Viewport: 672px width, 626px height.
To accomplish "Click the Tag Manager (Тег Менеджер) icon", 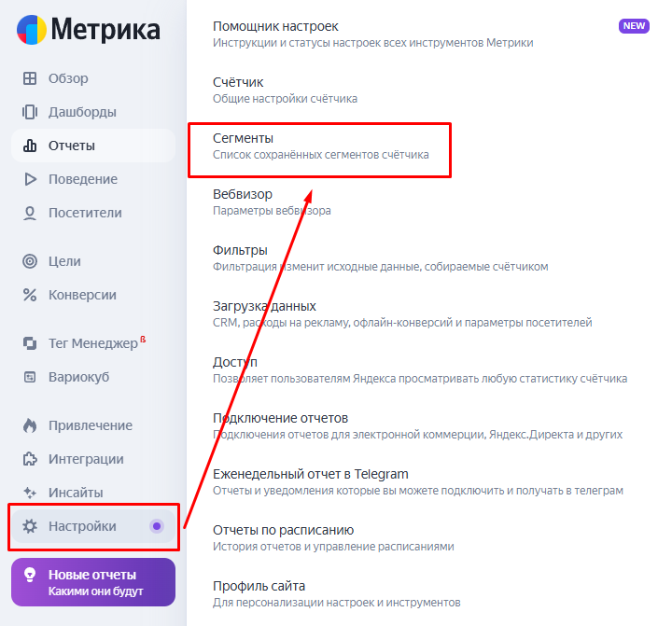I will [x=30, y=343].
